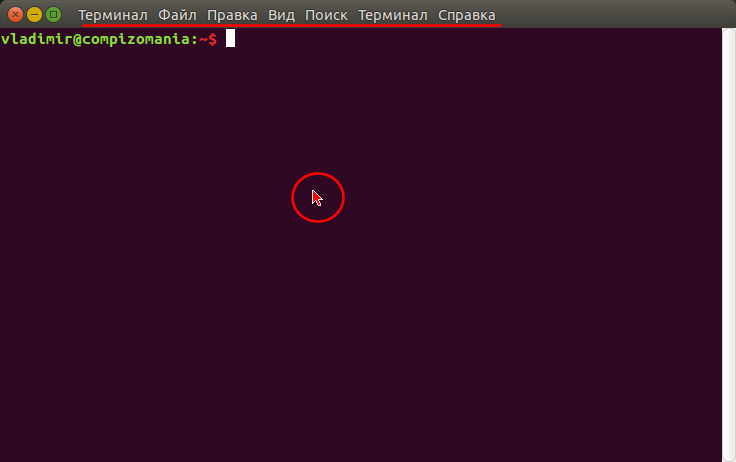
Task: Expand the Вид menu
Action: click(281, 15)
